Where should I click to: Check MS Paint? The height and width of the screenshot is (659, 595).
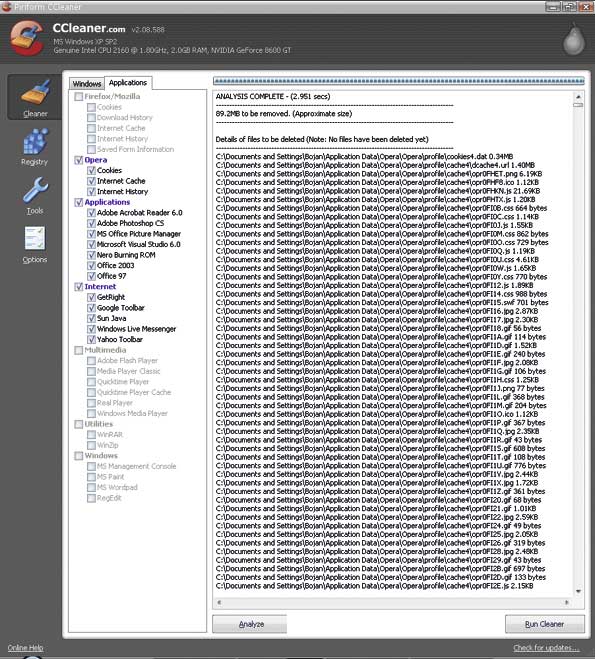91,477
